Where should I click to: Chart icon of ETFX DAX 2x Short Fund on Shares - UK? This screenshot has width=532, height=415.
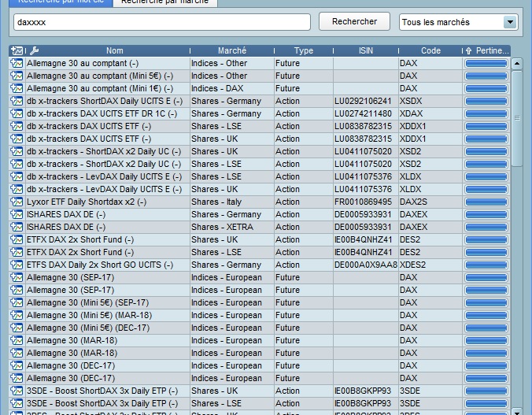(17, 239)
